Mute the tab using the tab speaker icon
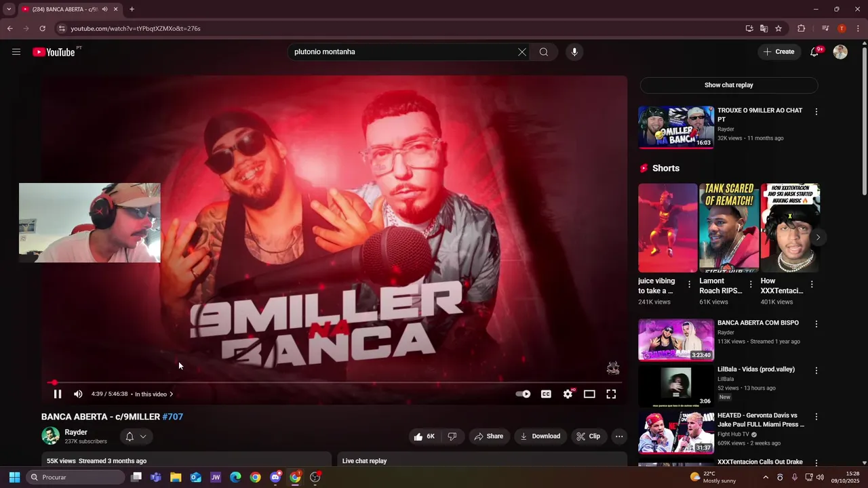This screenshot has width=868, height=488. pyautogui.click(x=104, y=9)
